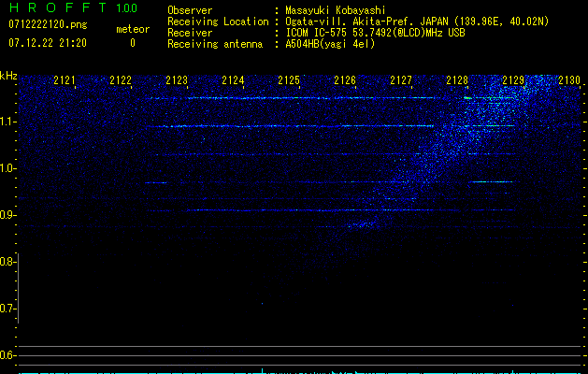Click the 2124 time marker

pos(233,80)
